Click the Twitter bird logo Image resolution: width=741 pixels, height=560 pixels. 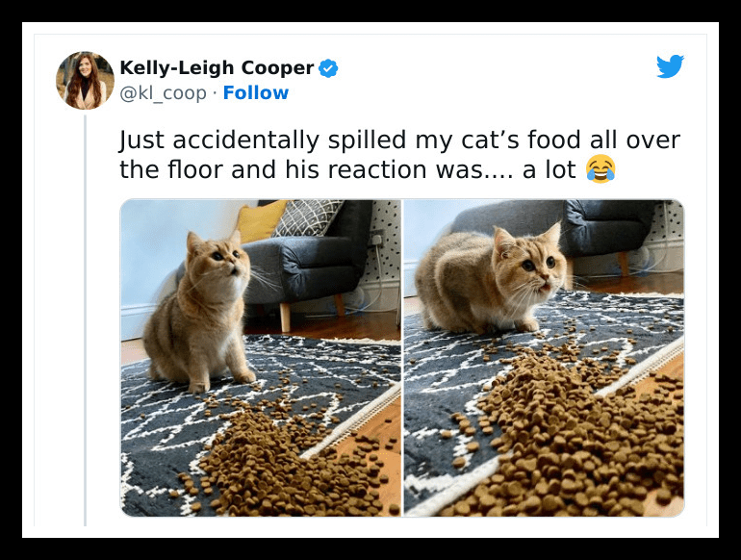pyautogui.click(x=670, y=66)
